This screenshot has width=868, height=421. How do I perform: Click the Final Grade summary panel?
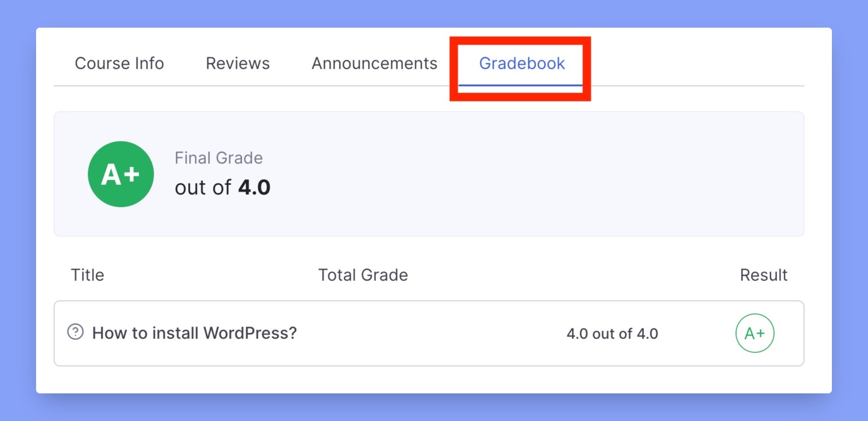[x=429, y=174]
